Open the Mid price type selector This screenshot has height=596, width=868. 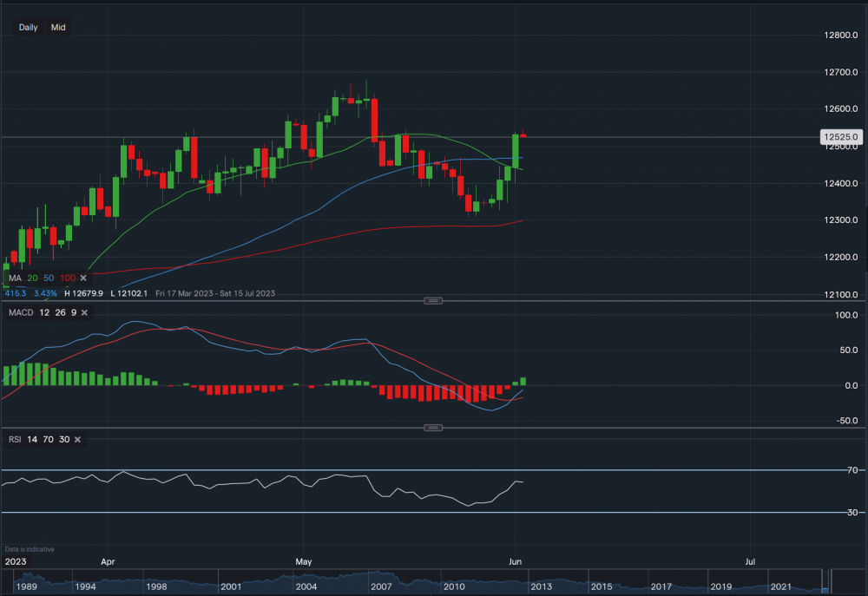click(x=58, y=27)
